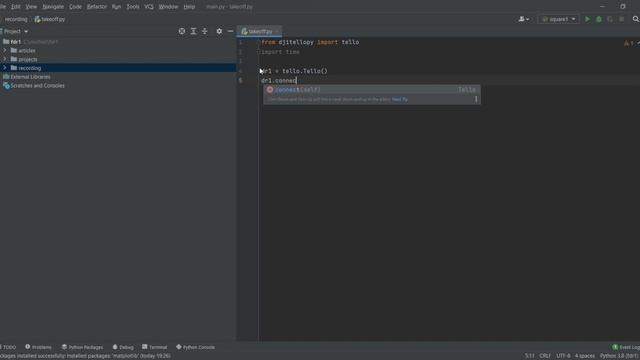Select the recording folder row
The width and height of the screenshot is (640, 360).
118,68
